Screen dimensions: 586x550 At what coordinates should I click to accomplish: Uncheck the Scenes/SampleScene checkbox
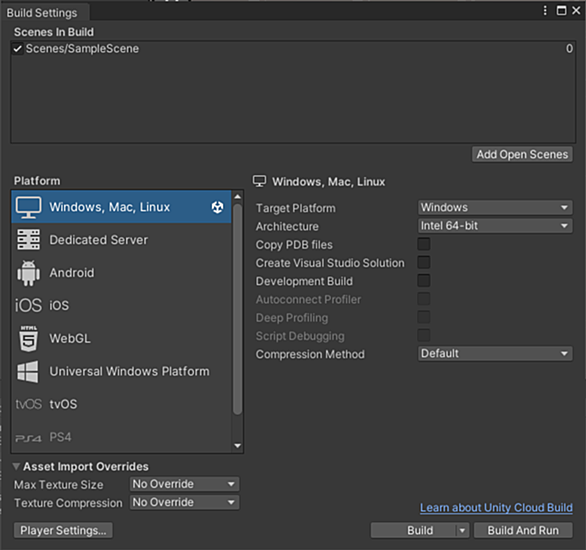pyautogui.click(x=17, y=49)
